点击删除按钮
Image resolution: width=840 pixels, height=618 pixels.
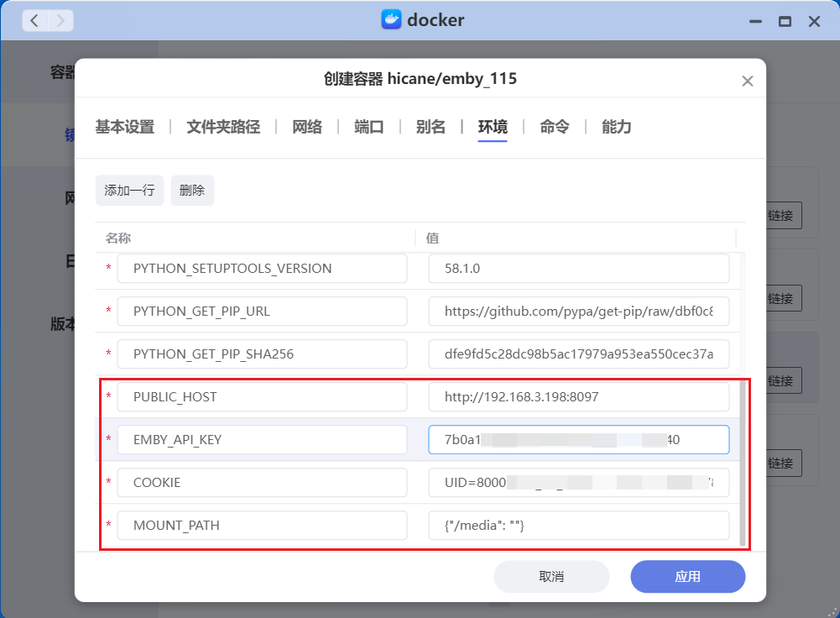(192, 190)
